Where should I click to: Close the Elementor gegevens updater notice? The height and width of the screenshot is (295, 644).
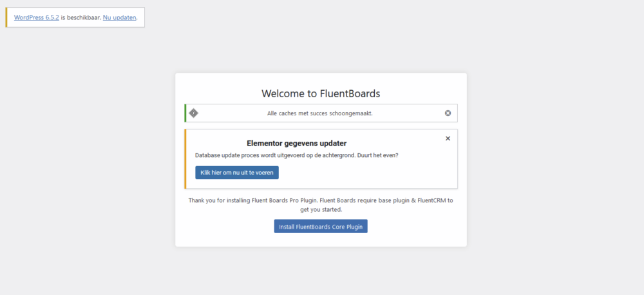click(x=448, y=138)
